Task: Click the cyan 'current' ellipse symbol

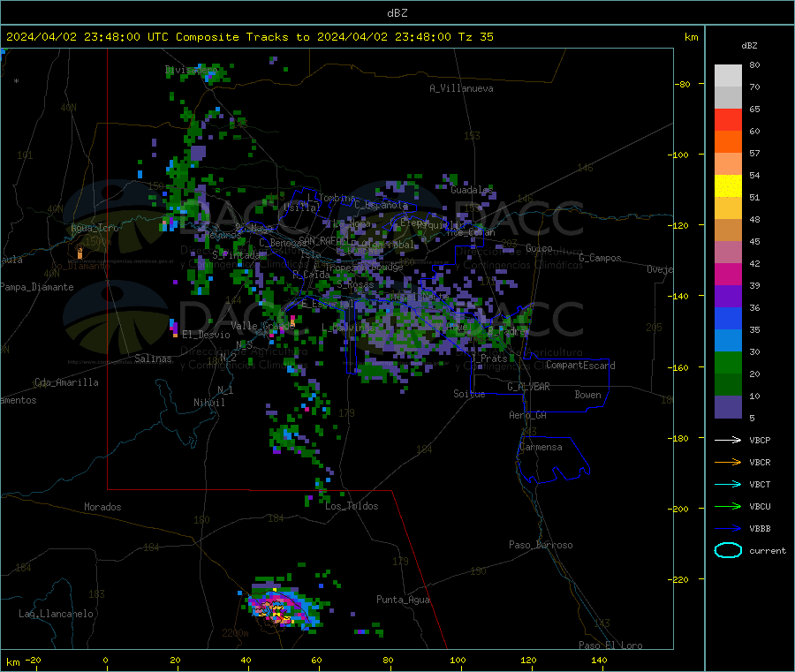Action: click(728, 550)
